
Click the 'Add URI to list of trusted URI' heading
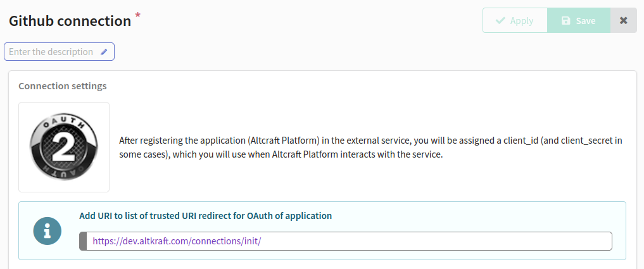[205, 216]
